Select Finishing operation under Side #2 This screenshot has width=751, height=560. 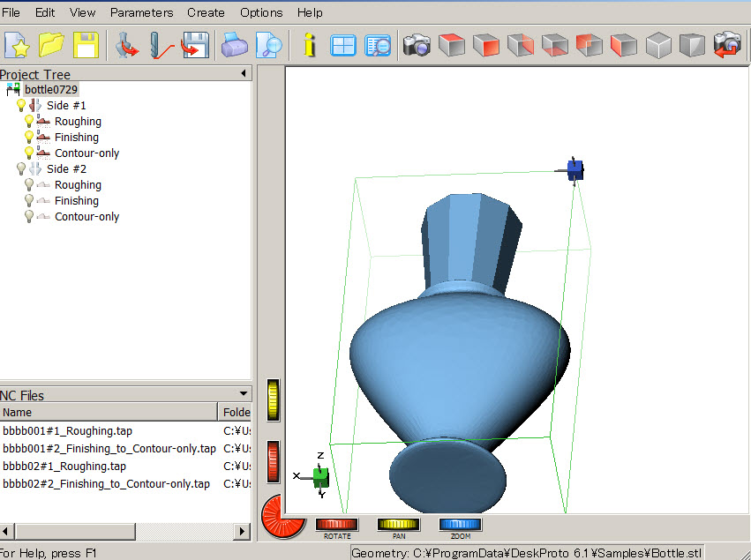point(77,200)
